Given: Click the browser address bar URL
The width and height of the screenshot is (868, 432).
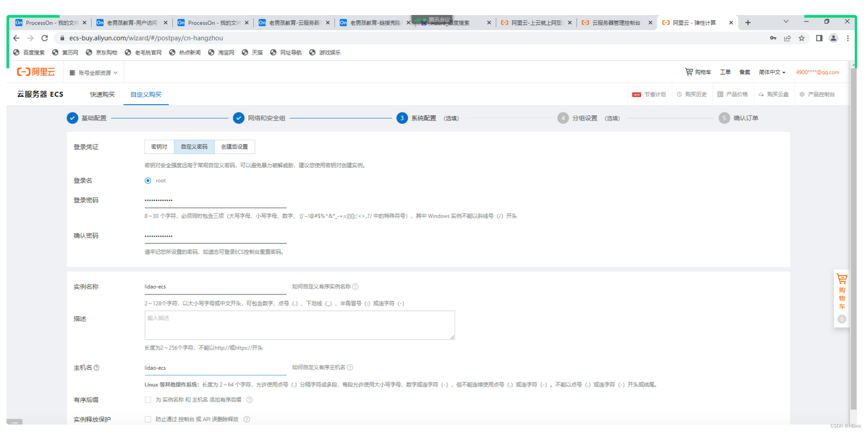Looking at the screenshot, I should tap(146, 38).
